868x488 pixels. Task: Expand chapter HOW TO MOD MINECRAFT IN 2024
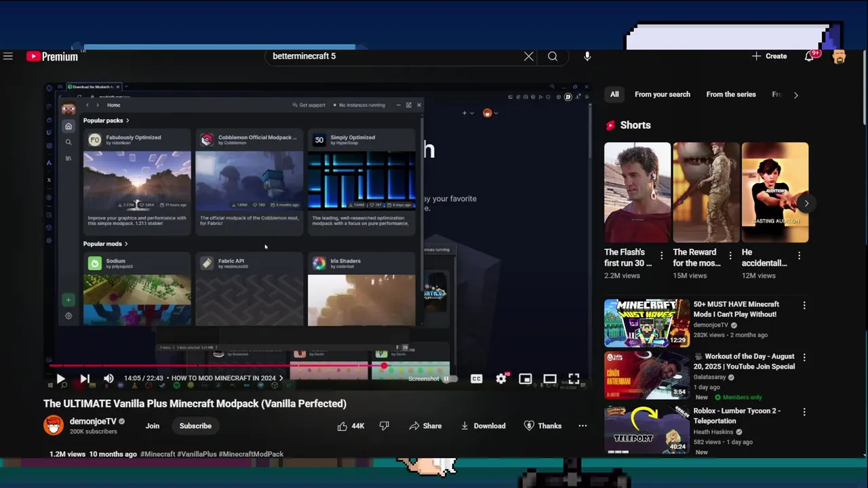point(227,378)
